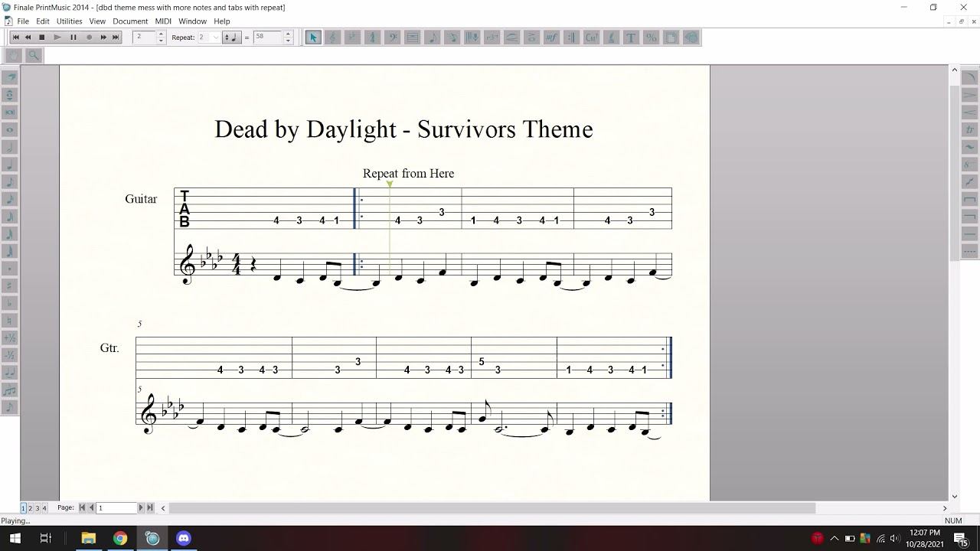The width and height of the screenshot is (980, 551).
Task: Stop the playback
Action: pos(42,37)
